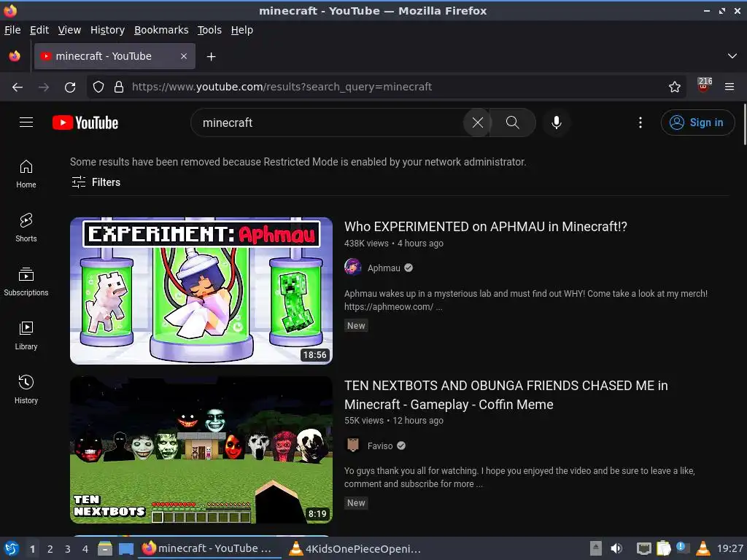
Task: Open the search Filters panel
Action: [96, 182]
